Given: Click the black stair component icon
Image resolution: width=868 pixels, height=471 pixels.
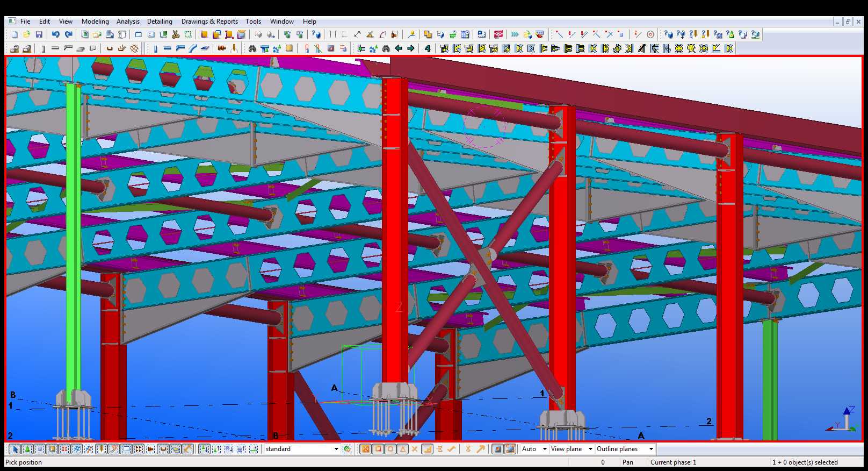Looking at the screenshot, I should [642, 48].
